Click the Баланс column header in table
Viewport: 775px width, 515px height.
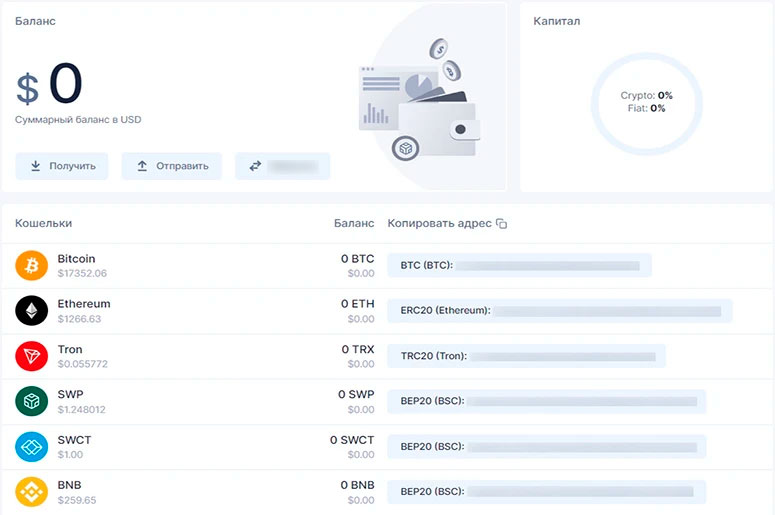tap(353, 223)
